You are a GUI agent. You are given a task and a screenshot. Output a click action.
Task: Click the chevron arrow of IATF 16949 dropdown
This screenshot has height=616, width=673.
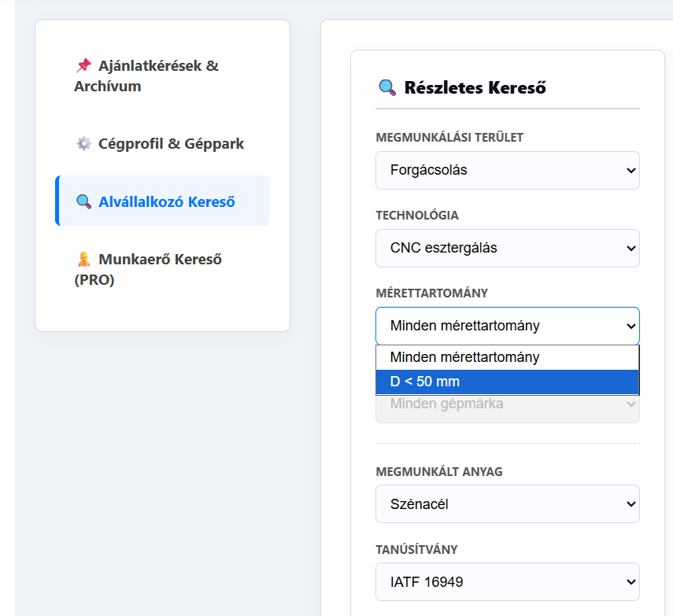[630, 582]
